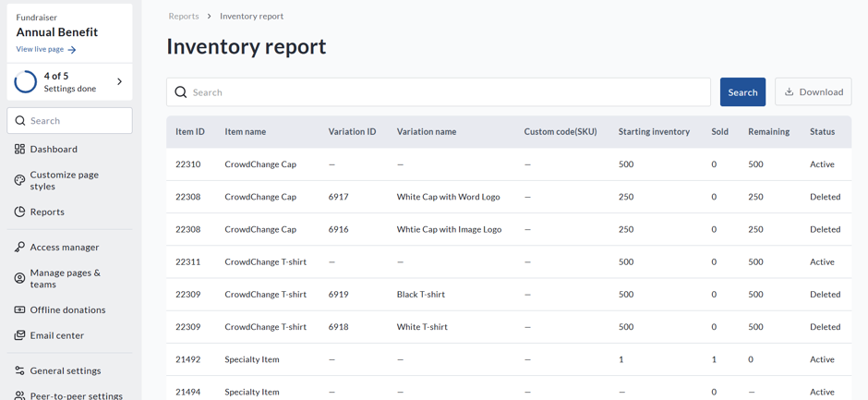
Task: Click the magnifier icon in inventory search
Action: coord(180,92)
